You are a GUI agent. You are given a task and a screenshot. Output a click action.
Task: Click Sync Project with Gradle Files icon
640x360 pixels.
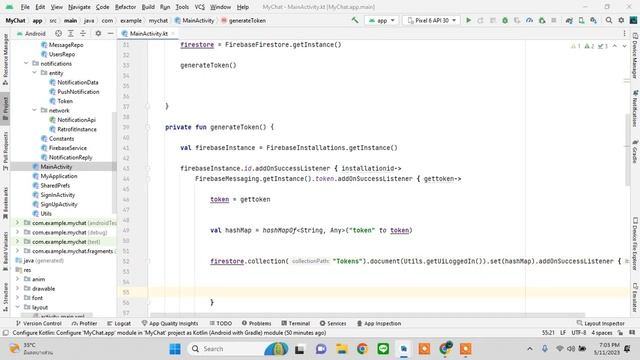(x=569, y=20)
